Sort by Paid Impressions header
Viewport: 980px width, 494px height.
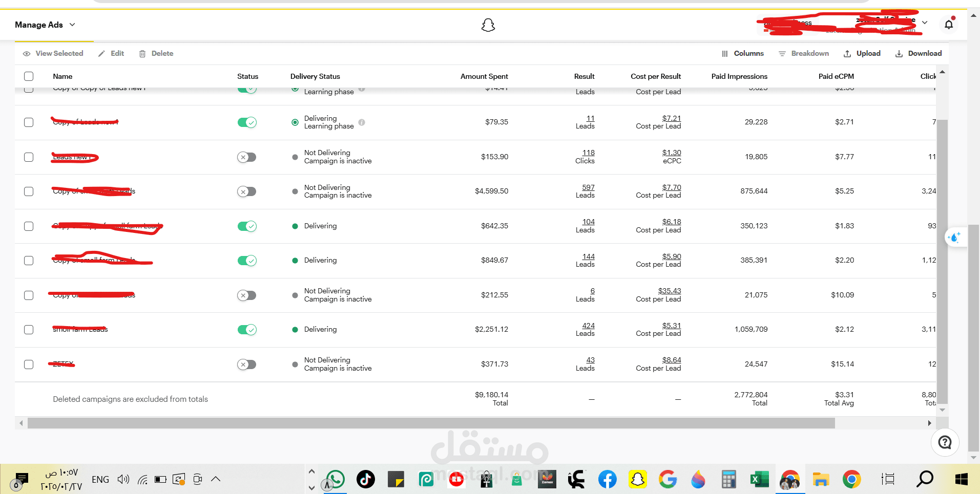coord(739,76)
